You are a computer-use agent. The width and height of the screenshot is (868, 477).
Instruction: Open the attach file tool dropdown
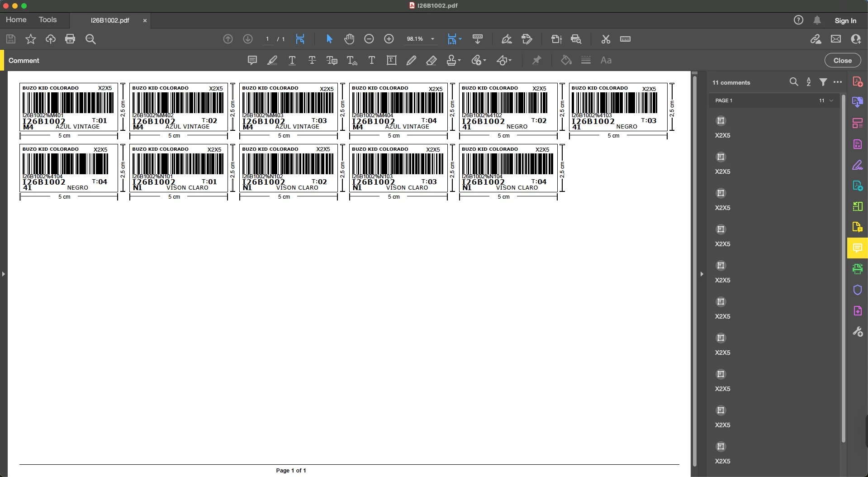point(479,60)
